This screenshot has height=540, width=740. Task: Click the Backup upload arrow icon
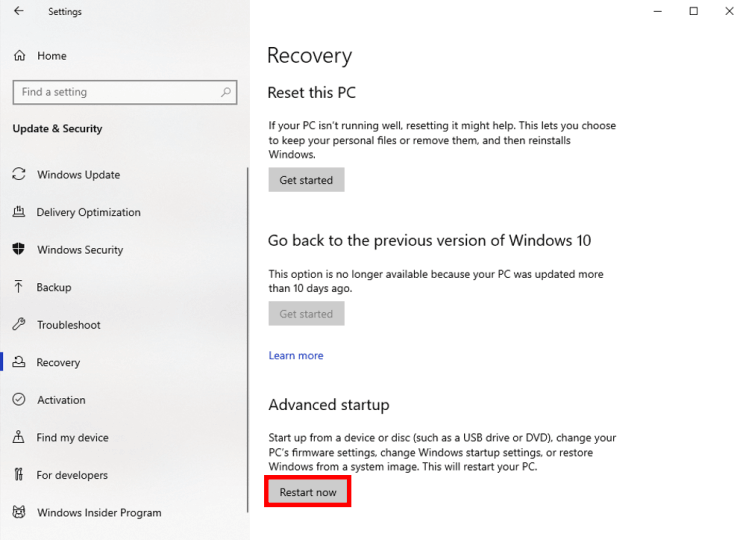click(x=18, y=287)
